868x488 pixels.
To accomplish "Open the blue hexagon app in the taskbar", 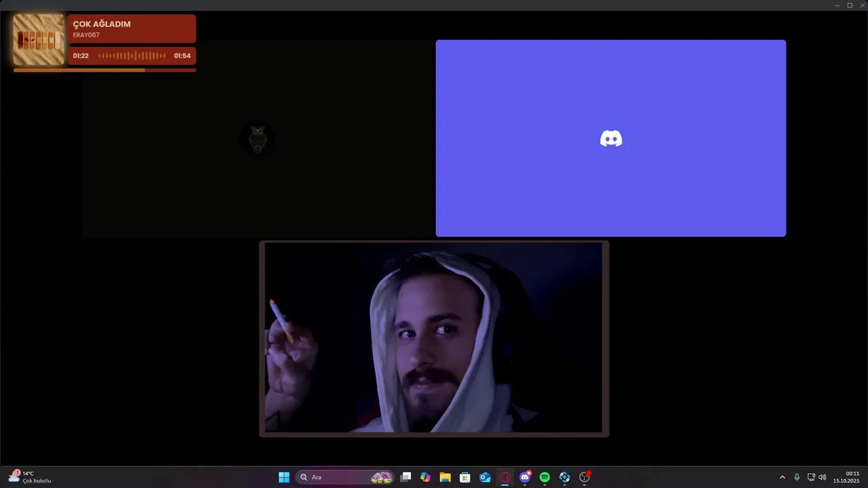I will [565, 477].
